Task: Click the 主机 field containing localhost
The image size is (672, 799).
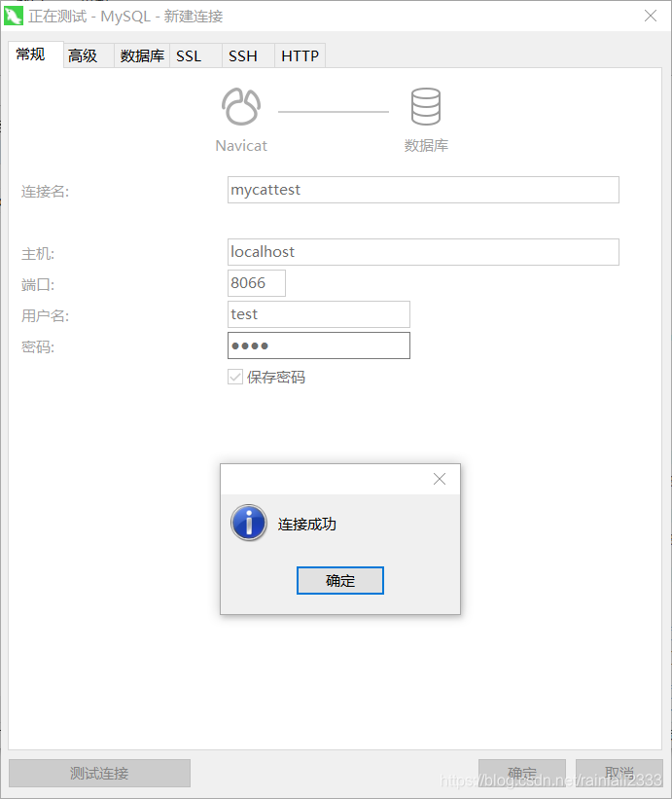Action: click(423, 252)
